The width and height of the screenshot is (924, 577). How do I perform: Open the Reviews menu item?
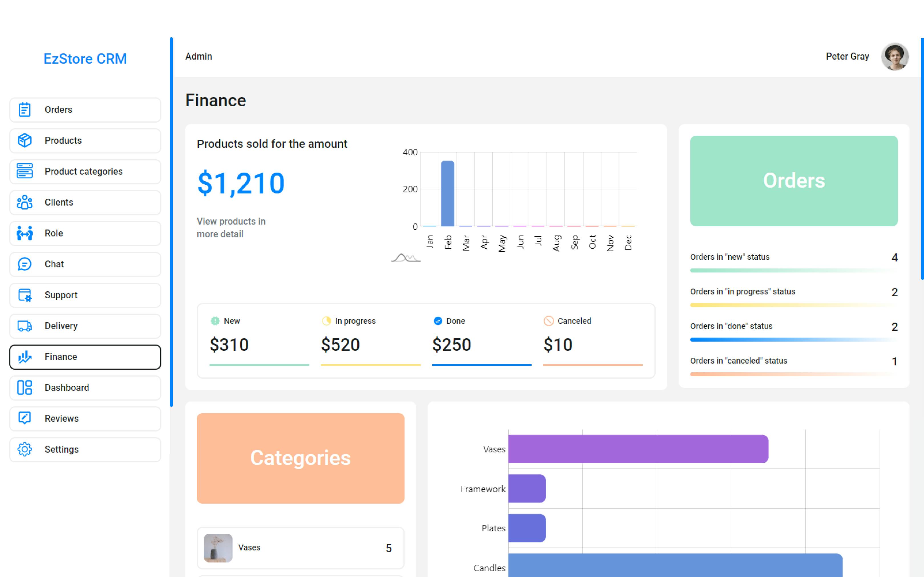85,418
